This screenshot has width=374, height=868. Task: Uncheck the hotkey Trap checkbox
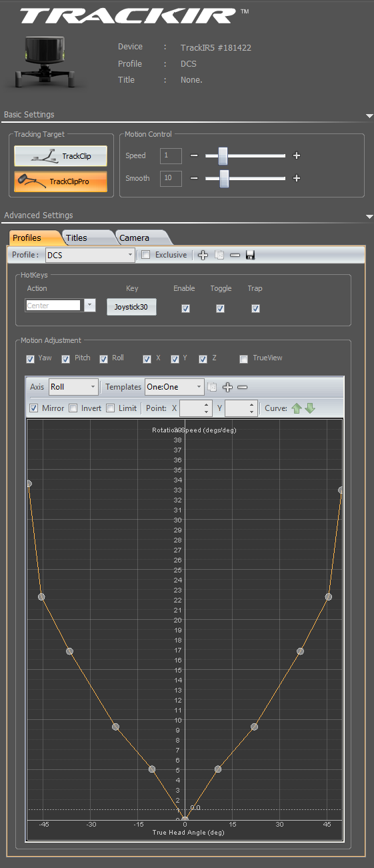tap(255, 308)
